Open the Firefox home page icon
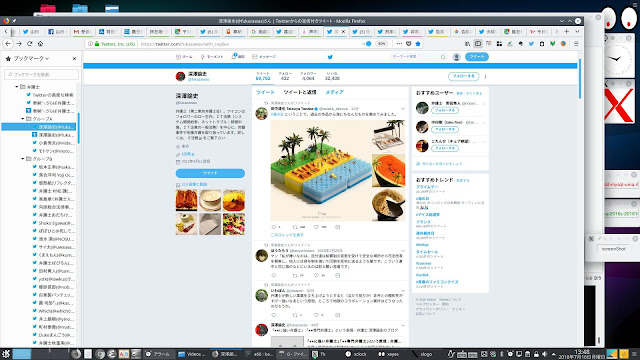Image resolution: width=640 pixels, height=360 pixels. [x=40, y=44]
